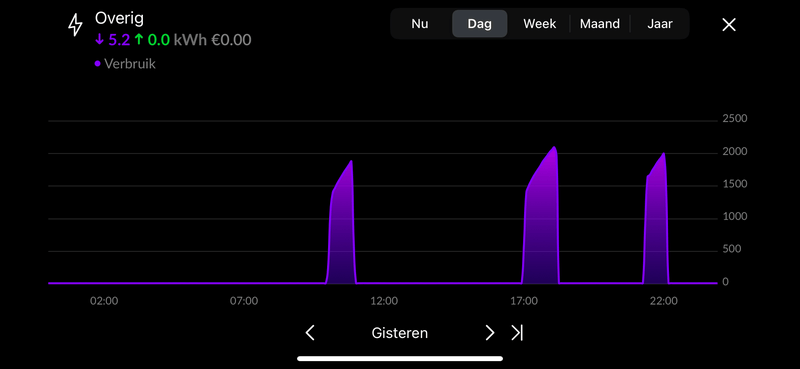Tap the green 0.0 return value
800x369 pixels.
(x=159, y=40)
